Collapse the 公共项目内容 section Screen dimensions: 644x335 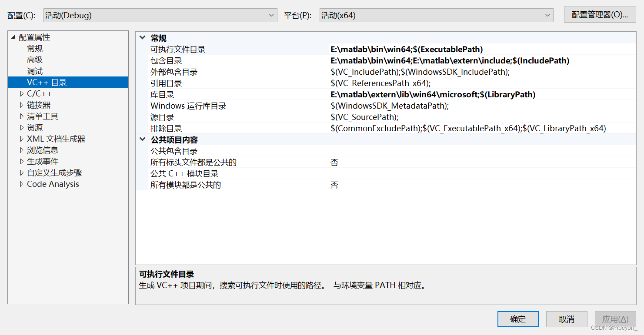(x=142, y=139)
